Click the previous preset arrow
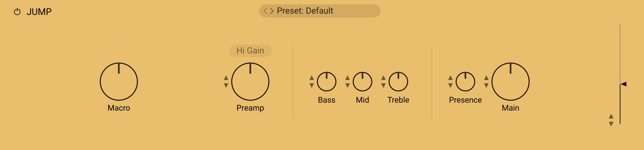Screen dimensions: 644x150 [x=265, y=11]
